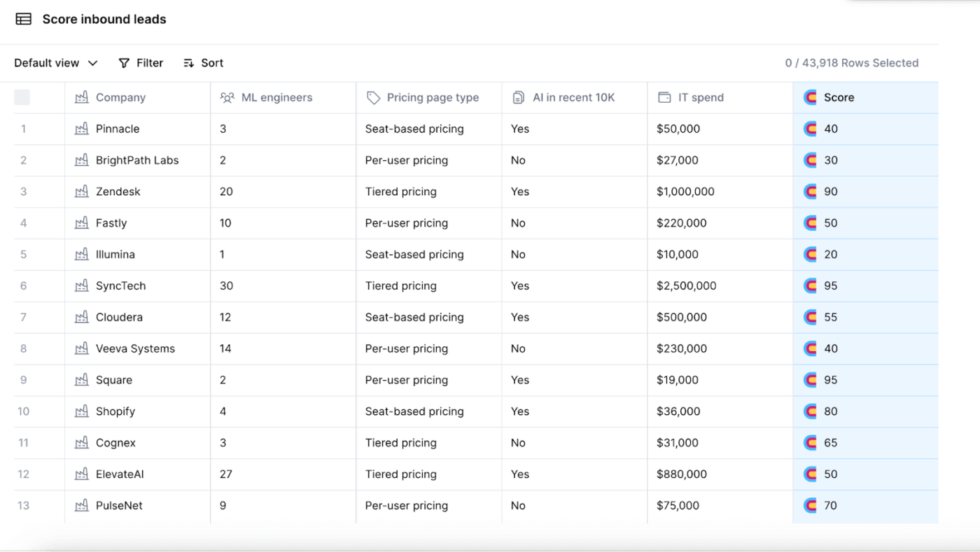Select the Veeva Systems company cell

138,348
